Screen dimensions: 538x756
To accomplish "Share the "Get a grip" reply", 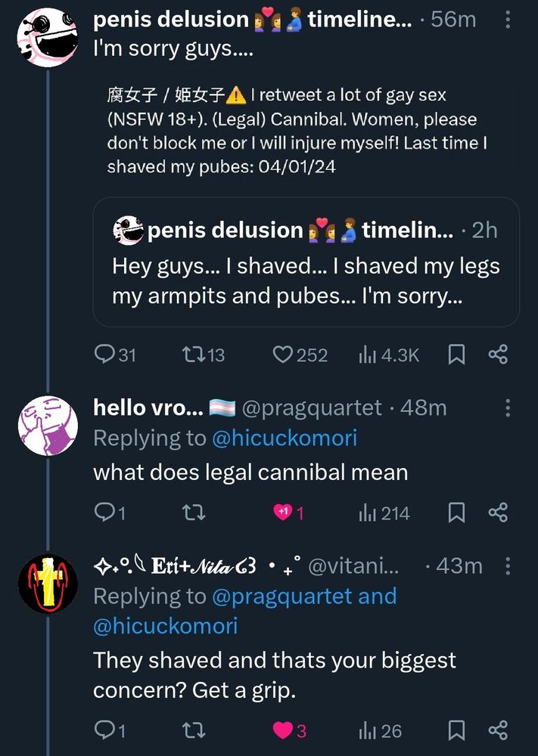I will (498, 730).
